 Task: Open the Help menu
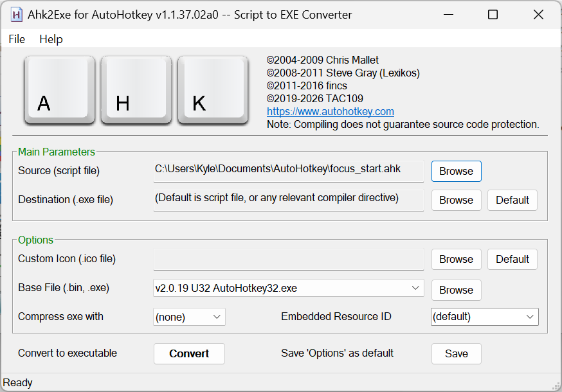click(x=51, y=39)
